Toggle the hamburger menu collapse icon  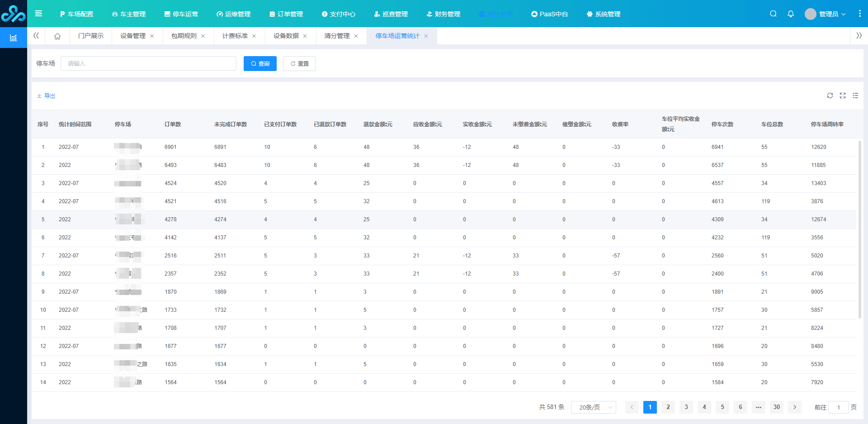coord(38,14)
